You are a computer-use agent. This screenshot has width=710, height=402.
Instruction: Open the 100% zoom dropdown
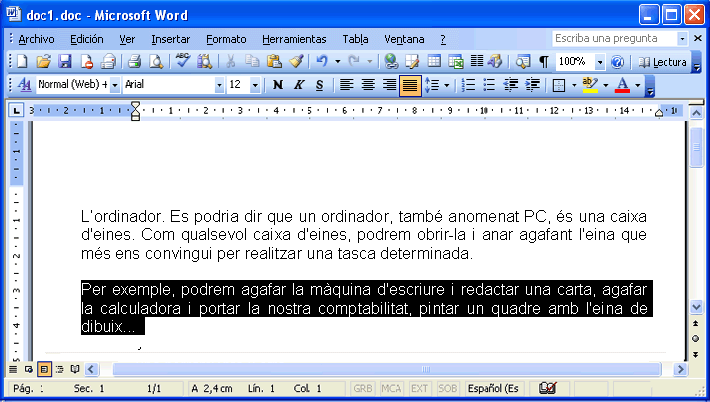coord(600,62)
